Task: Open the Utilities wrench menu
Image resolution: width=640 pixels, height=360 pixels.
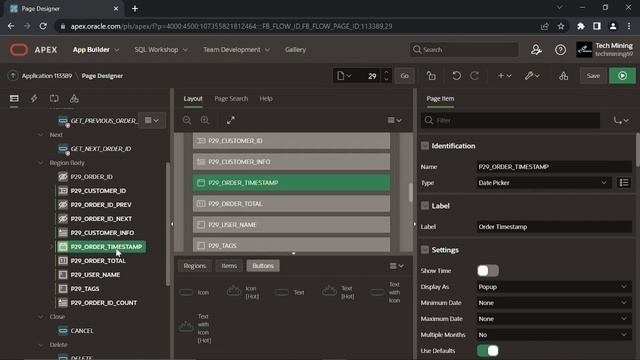Action: pyautogui.click(x=532, y=76)
